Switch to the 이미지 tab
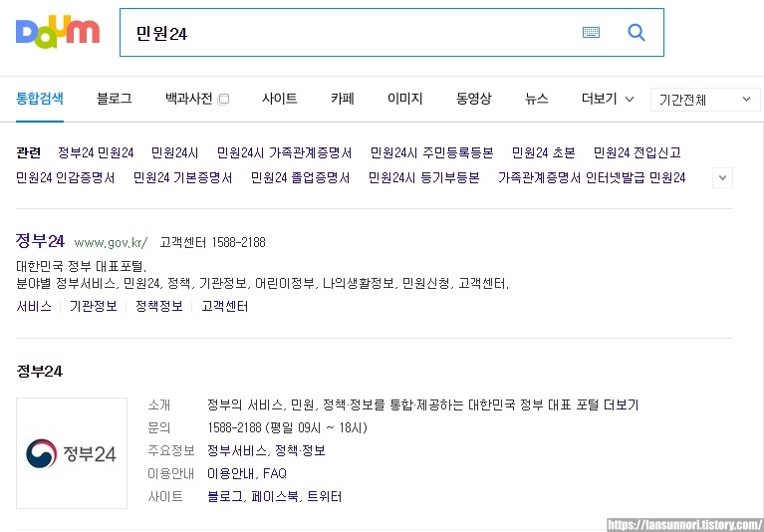The width and height of the screenshot is (764, 532). pyautogui.click(x=404, y=99)
